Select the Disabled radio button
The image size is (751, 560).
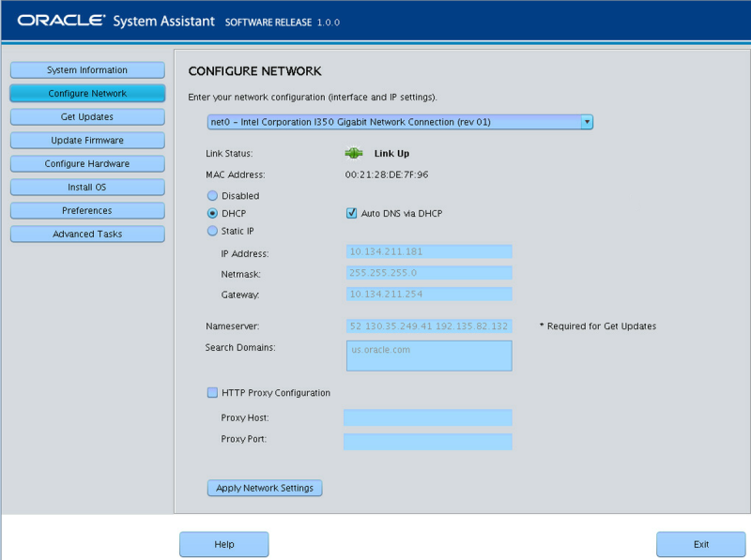pyautogui.click(x=212, y=196)
